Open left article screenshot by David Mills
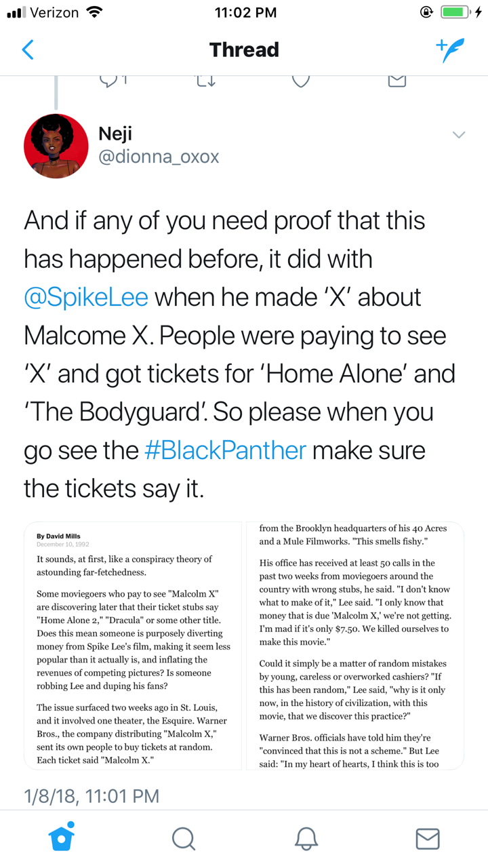Screen dimensions: 488x868 [133, 646]
